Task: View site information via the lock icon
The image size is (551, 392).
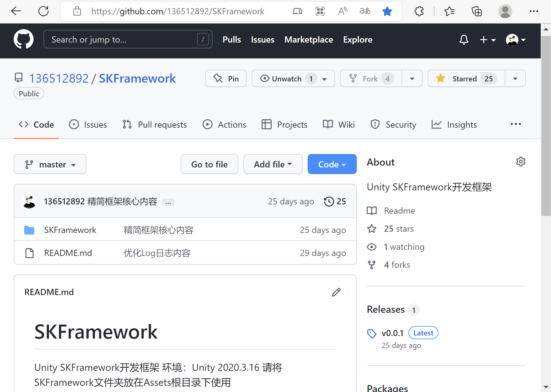Action: (77, 11)
